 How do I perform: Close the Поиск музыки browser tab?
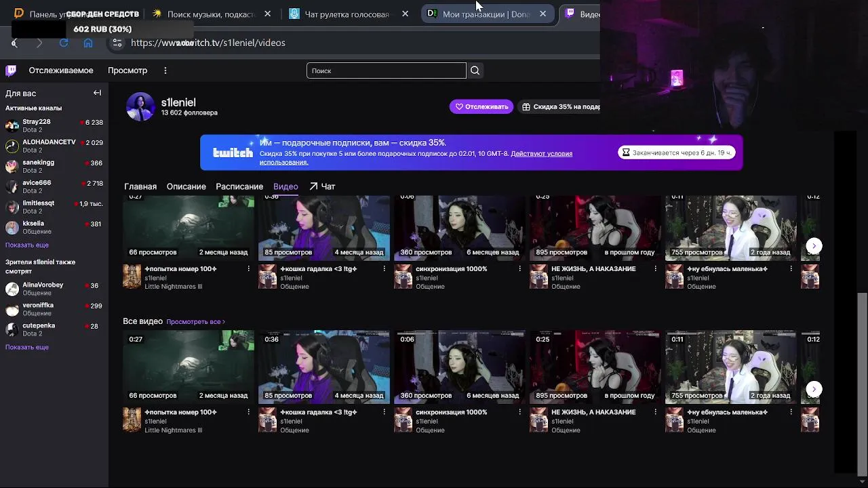pyautogui.click(x=267, y=14)
